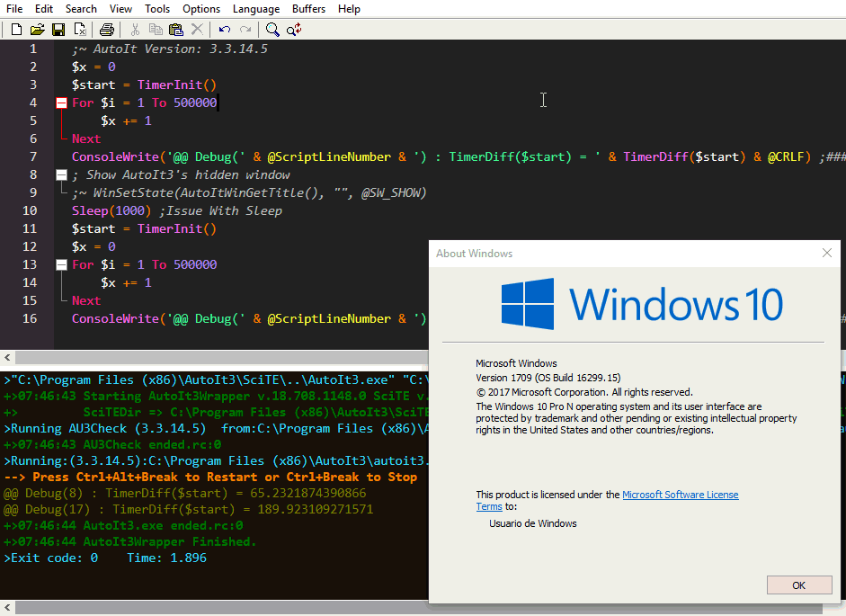Collapse the comment block fold on line 8
Image resolution: width=846 pixels, height=616 pixels.
[61, 174]
